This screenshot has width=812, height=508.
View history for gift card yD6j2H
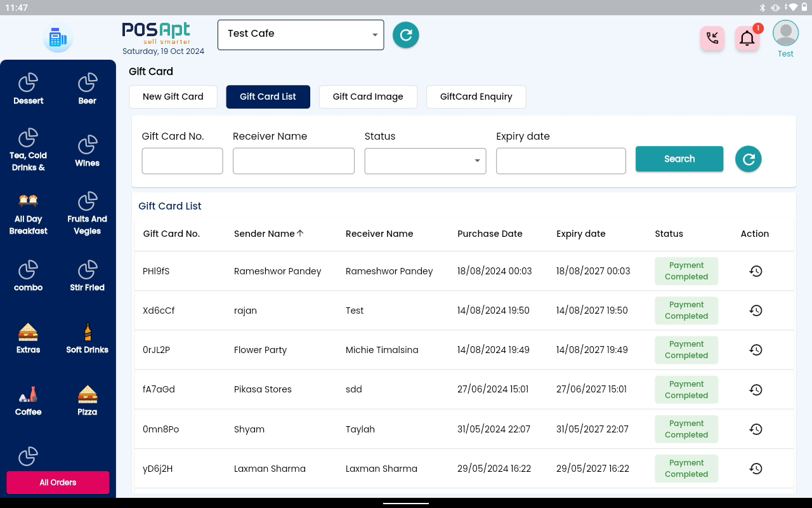tap(756, 469)
